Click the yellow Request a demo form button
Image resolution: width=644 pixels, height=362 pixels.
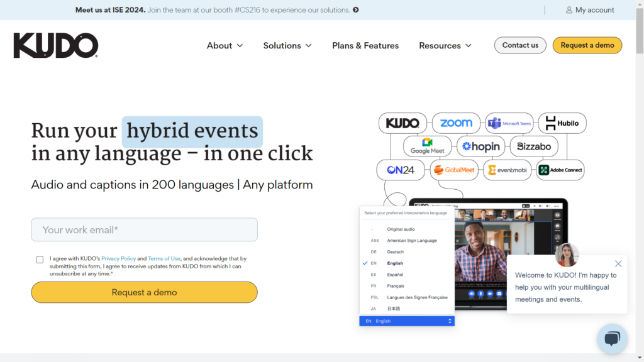(144, 292)
